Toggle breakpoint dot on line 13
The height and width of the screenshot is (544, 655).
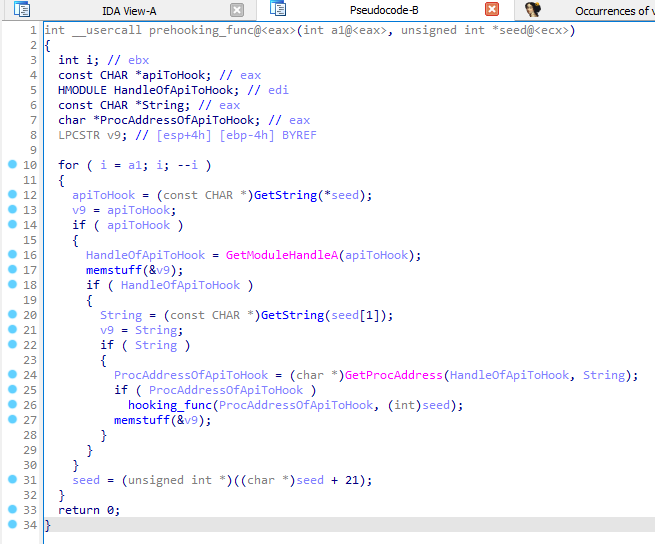click(x=13, y=209)
